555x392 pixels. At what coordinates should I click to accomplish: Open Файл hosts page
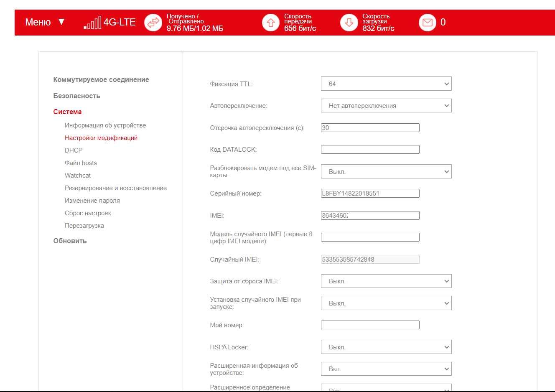[81, 163]
